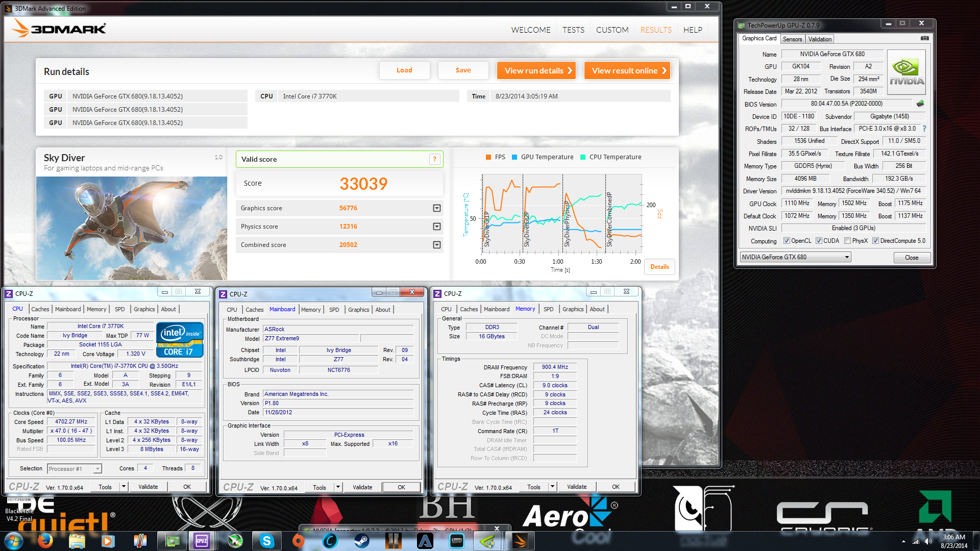This screenshot has height=551, width=980.
Task: Click the Sound Blaster taskbar icon
Action: pos(457,541)
